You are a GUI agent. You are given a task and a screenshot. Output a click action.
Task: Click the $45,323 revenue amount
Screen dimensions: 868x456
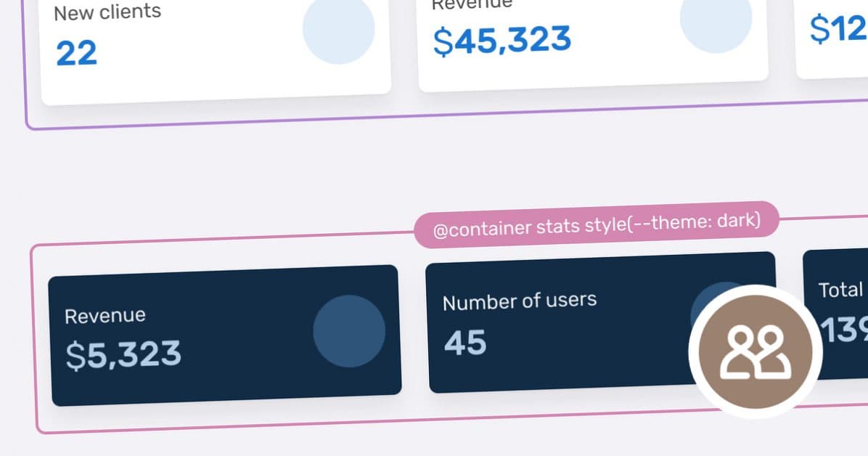pos(501,40)
